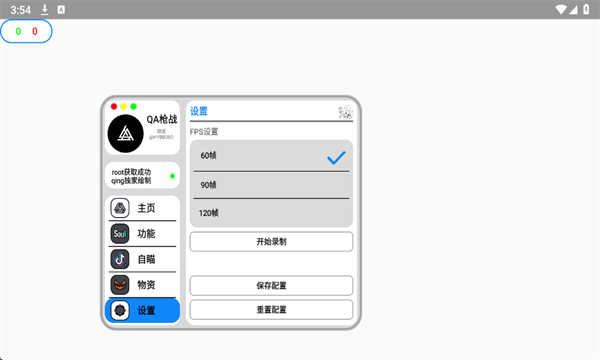
Task: Reset configuration with 重置配置 button
Action: click(x=271, y=310)
